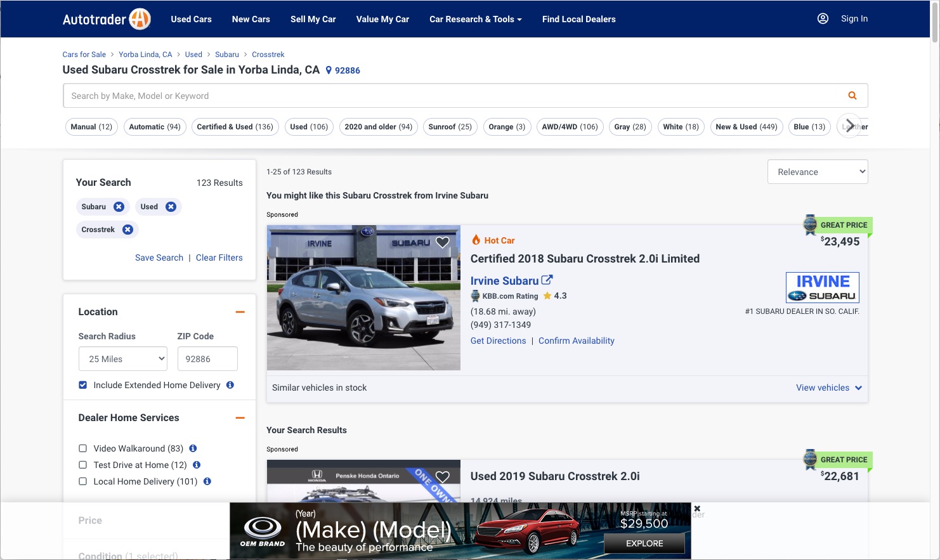The width and height of the screenshot is (940, 560).
Task: Click Cars for Sale breadcrumb
Action: tap(84, 55)
